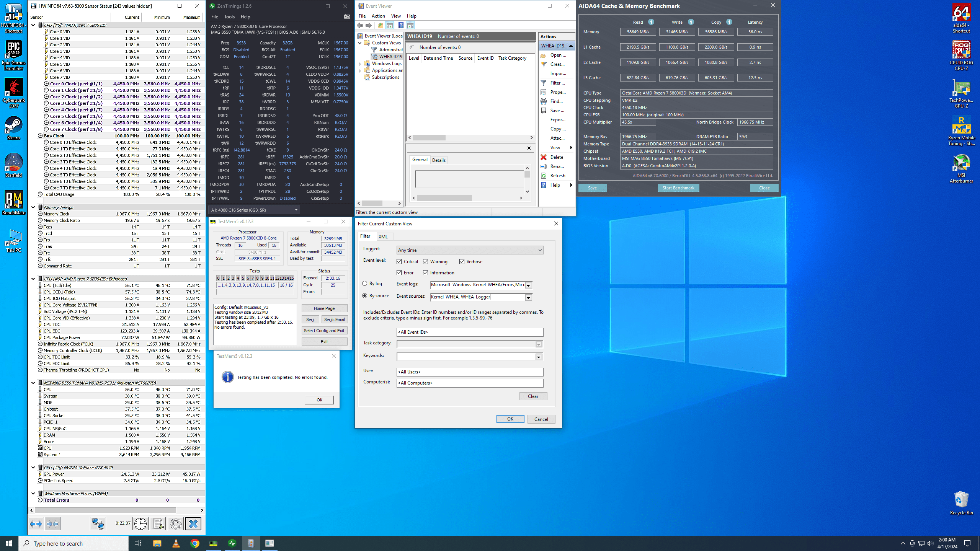Click Delete in Event Viewer Actions

[x=557, y=157]
